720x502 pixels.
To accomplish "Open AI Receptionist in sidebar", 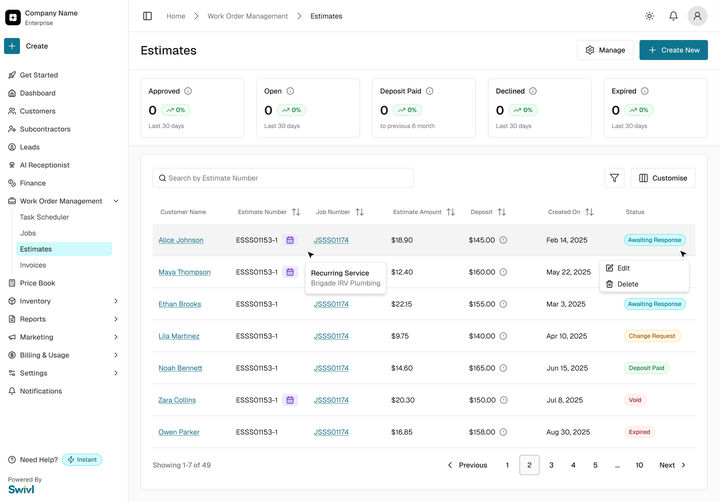I will 45,165.
